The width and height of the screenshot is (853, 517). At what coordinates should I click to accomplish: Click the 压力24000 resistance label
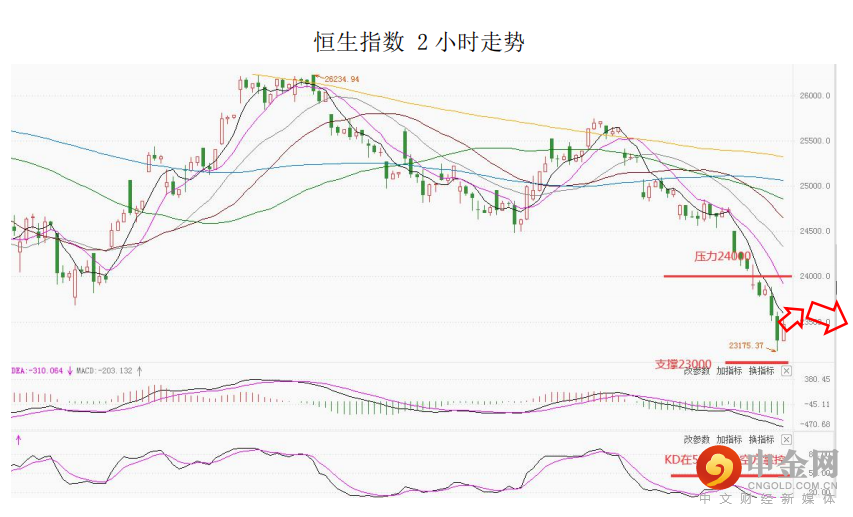(721, 257)
